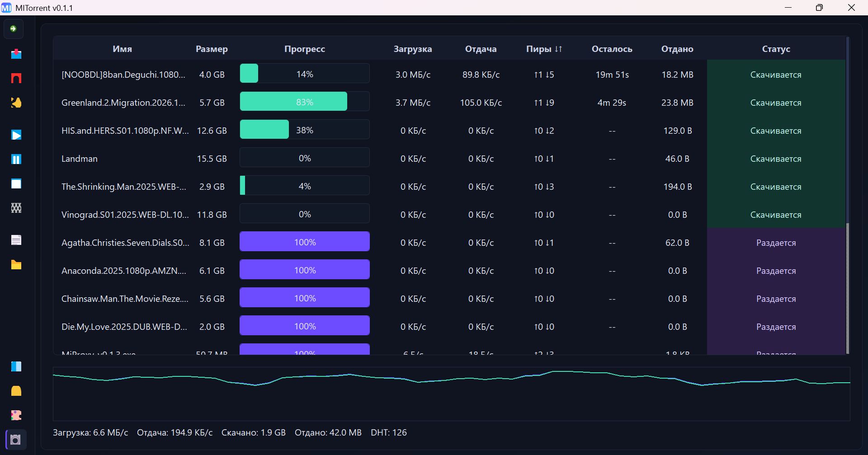Viewport: 868px width, 455px height.
Task: Click the 38% progress bar of HIS.and.HERS
Action: click(x=304, y=130)
